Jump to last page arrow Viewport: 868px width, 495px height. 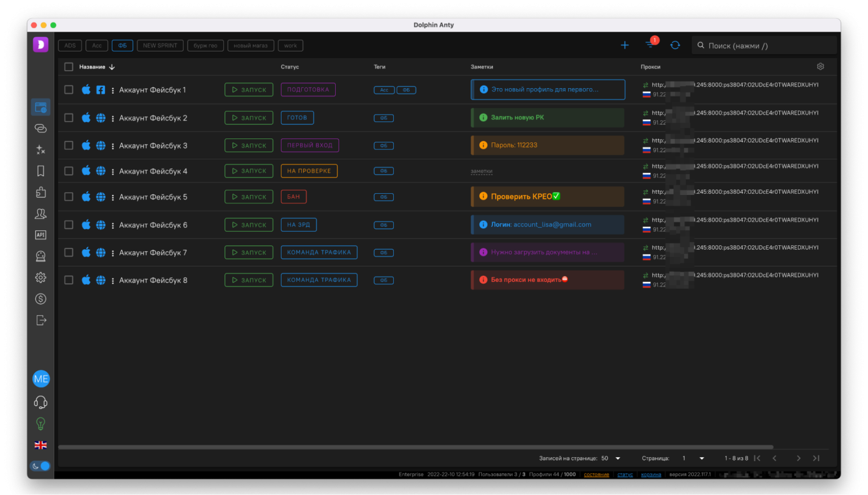(816, 458)
